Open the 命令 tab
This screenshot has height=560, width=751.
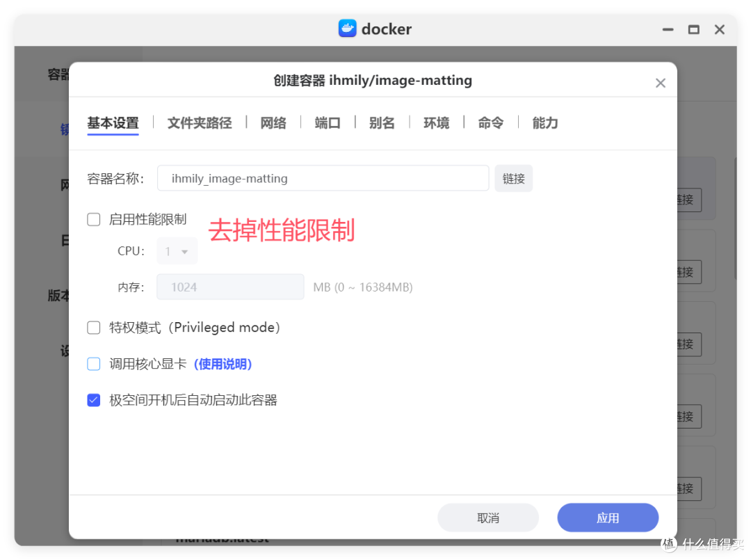tap(491, 123)
